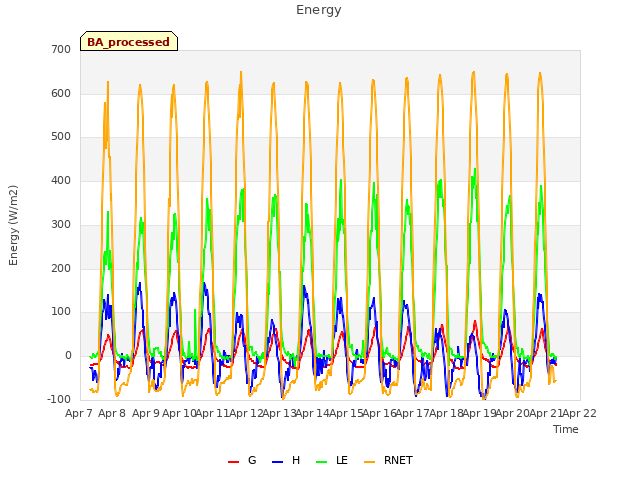Click the LE legend label
This screenshot has height=480, width=640.
coord(342,460)
